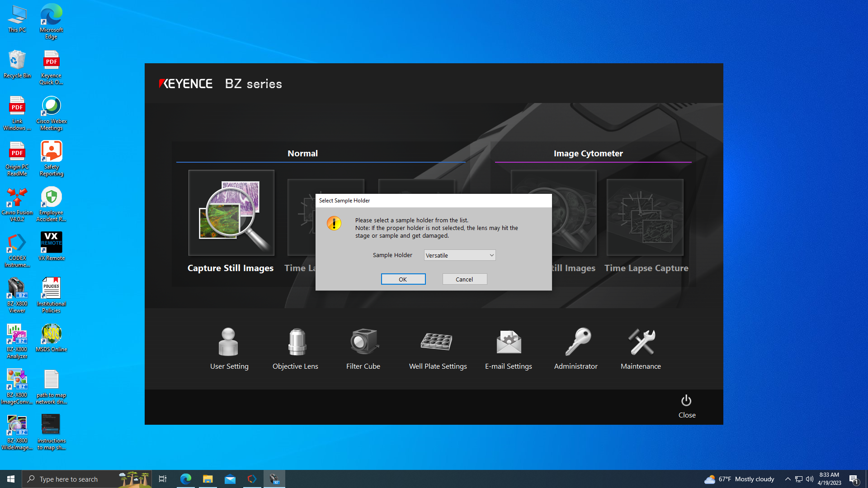Open BZ-X800 Viewer desktop shortcut
The image size is (868, 488).
tap(17, 289)
